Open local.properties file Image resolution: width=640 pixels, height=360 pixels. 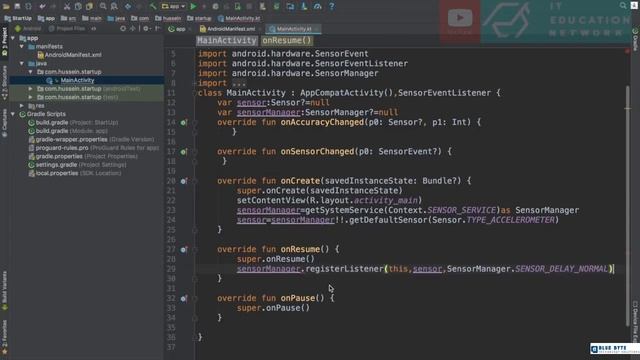pyautogui.click(x=75, y=173)
